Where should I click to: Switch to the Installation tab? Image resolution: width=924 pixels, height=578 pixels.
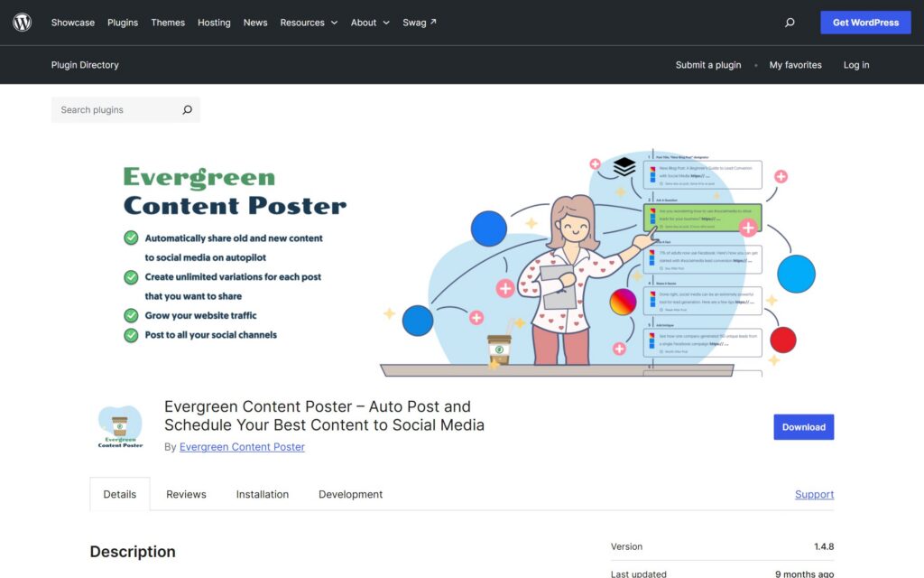click(x=263, y=494)
